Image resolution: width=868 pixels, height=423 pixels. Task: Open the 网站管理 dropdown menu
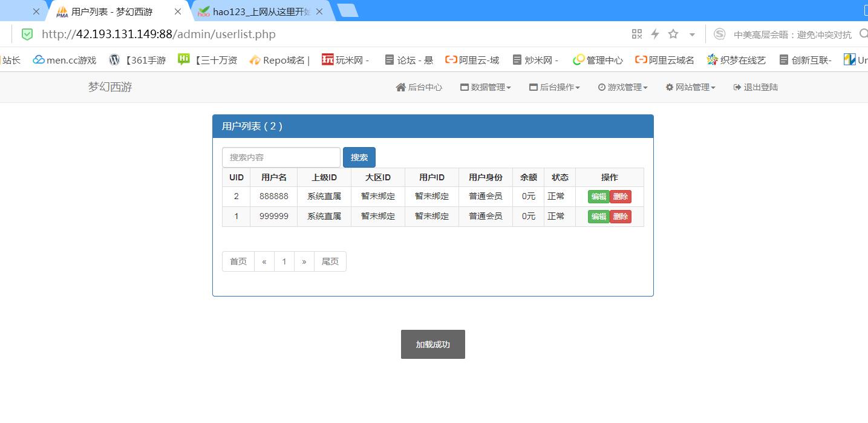691,87
